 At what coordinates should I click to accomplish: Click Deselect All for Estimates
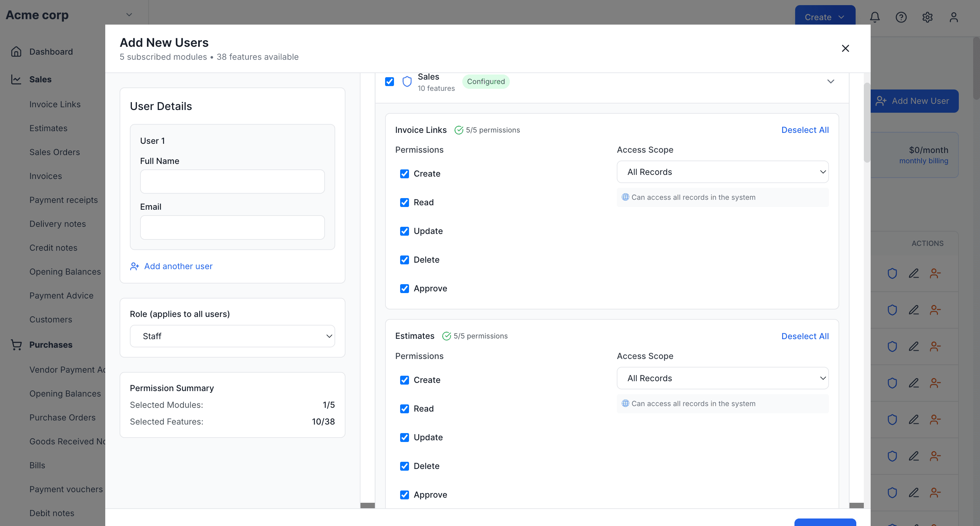[x=805, y=336]
